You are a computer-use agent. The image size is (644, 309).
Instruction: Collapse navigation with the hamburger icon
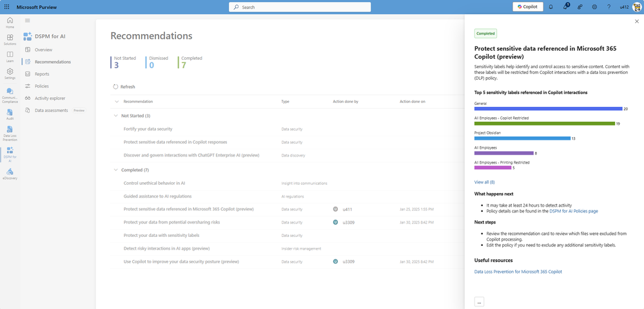28,21
